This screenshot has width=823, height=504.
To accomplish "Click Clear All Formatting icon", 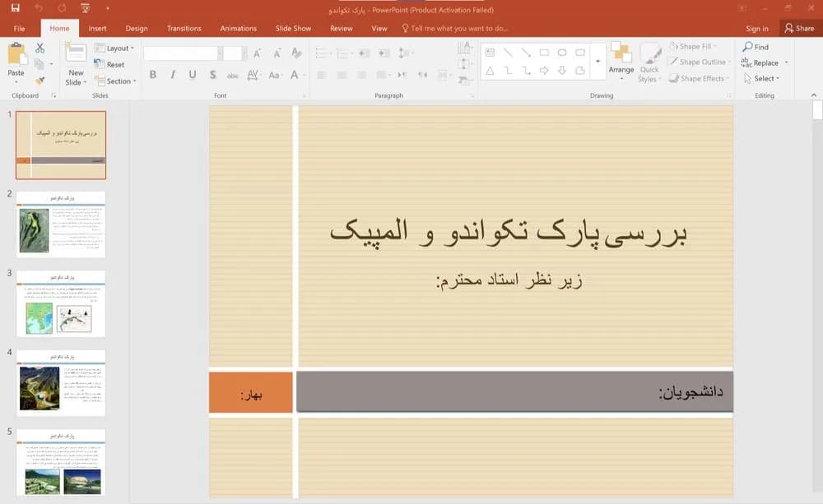I will (x=296, y=53).
